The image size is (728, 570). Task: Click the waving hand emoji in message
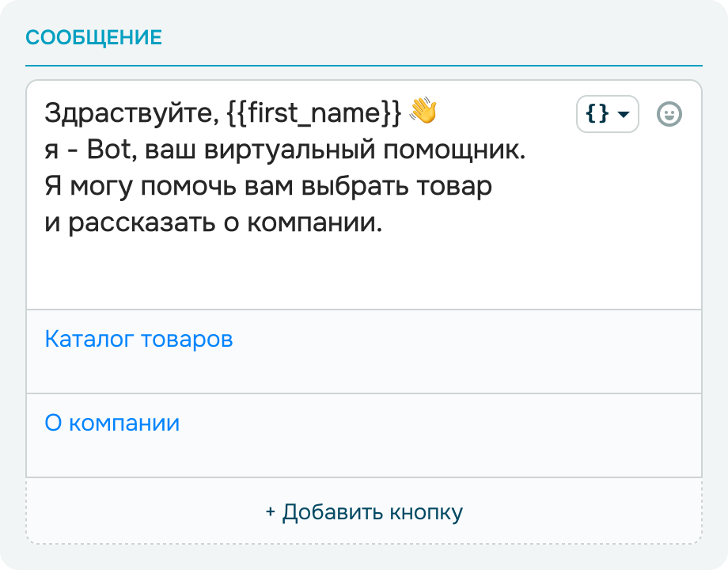(423, 112)
